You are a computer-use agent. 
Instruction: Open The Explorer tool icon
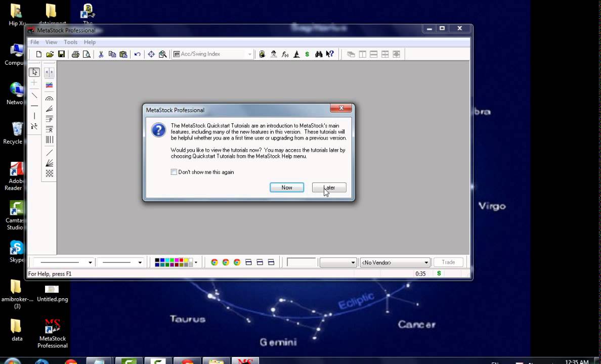tap(262, 55)
